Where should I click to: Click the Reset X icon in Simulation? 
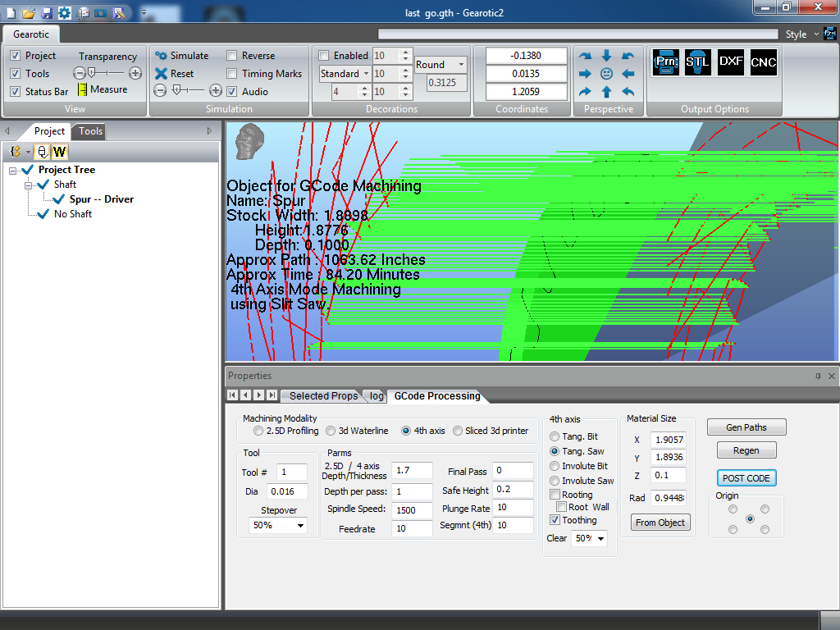(x=162, y=74)
